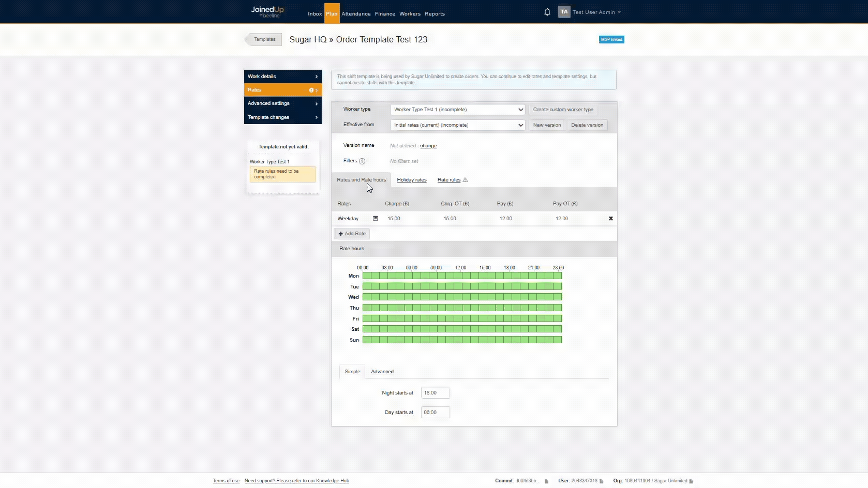The image size is (868, 488).
Task: Click the Filters help question mark icon
Action: click(x=362, y=161)
